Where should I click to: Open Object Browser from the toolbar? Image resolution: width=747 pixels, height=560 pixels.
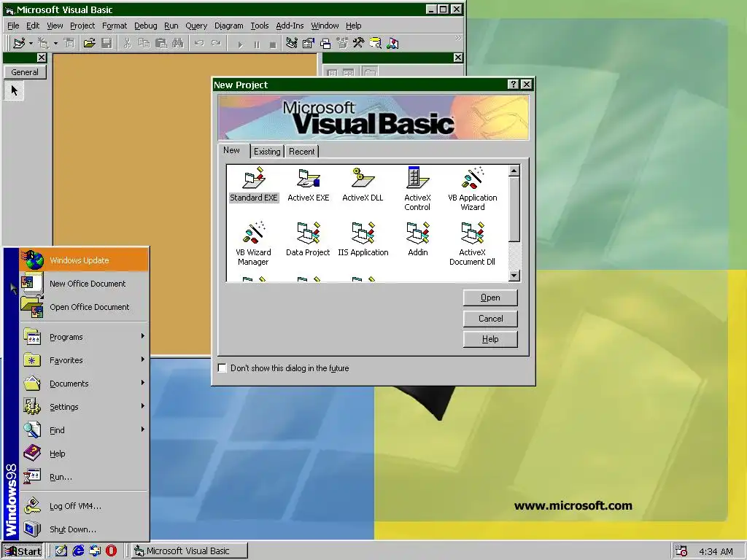[342, 43]
